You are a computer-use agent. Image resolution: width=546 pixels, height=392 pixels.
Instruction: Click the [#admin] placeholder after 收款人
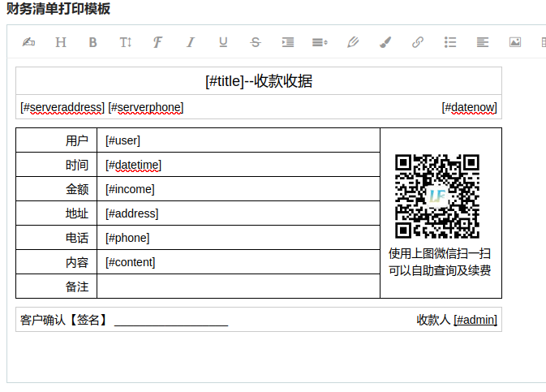[x=475, y=320]
